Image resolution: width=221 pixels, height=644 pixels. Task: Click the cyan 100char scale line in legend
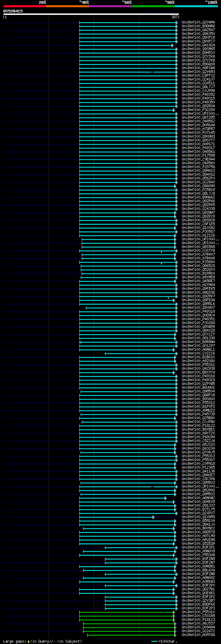pos(155,641)
